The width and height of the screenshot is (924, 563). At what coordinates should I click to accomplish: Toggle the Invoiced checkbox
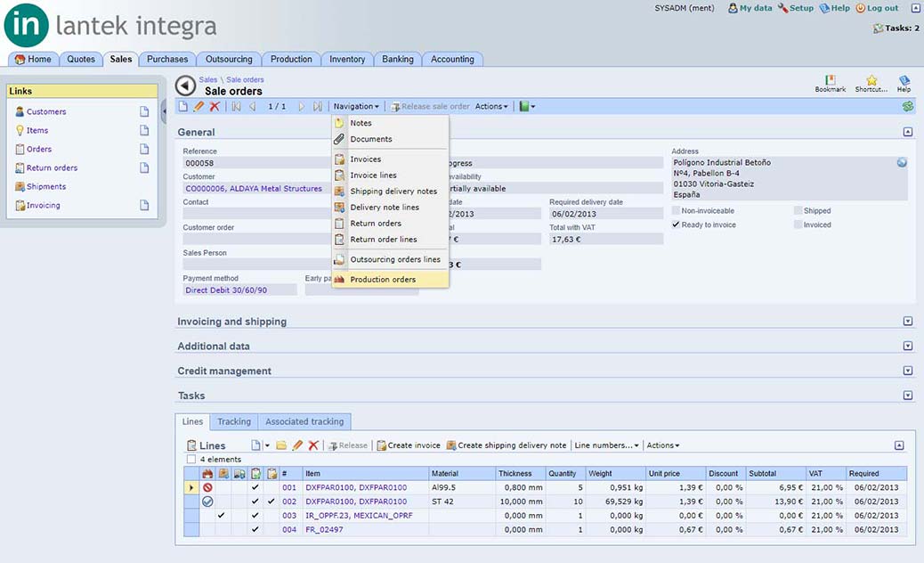[798, 224]
